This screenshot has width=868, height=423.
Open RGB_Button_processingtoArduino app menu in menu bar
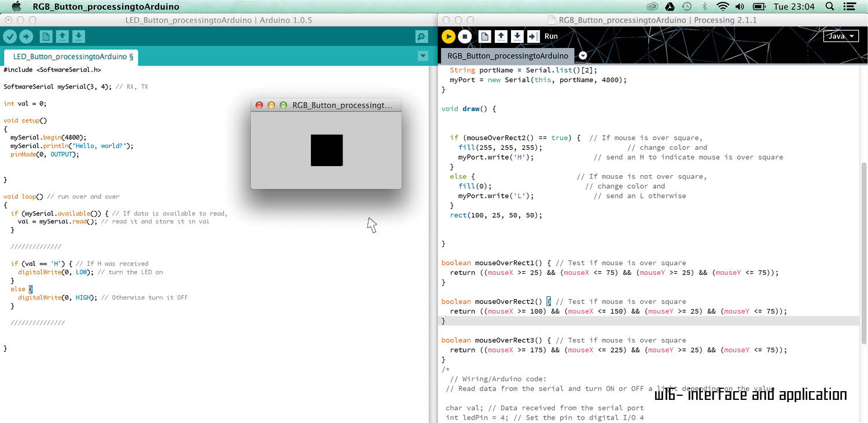click(x=106, y=6)
